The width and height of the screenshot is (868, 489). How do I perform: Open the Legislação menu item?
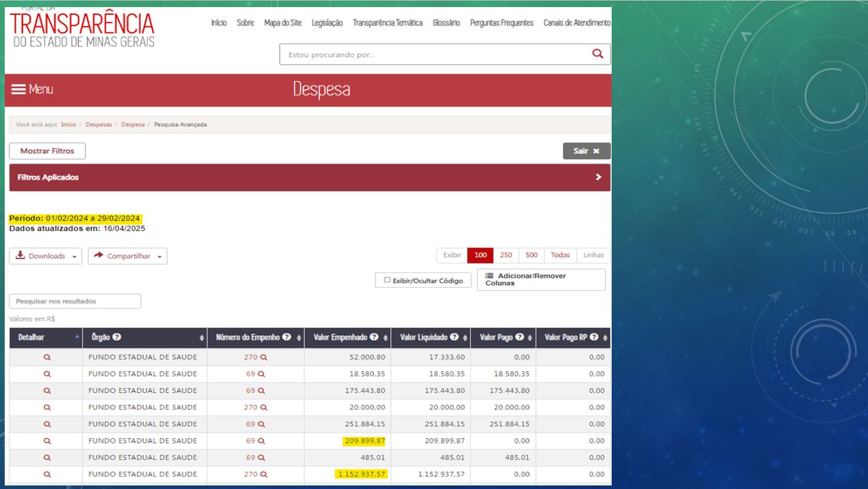(x=327, y=22)
